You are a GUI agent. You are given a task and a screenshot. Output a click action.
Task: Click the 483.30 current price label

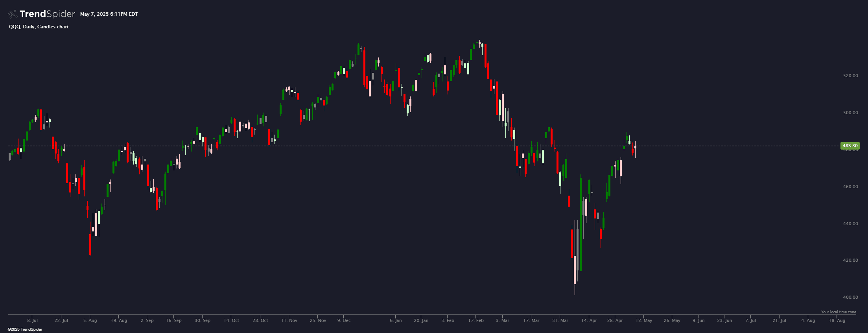850,146
